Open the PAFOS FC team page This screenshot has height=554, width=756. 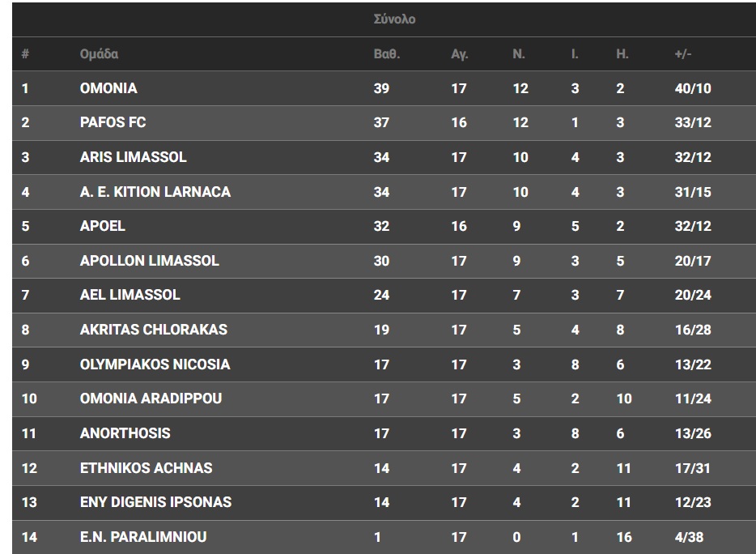pyautogui.click(x=113, y=122)
